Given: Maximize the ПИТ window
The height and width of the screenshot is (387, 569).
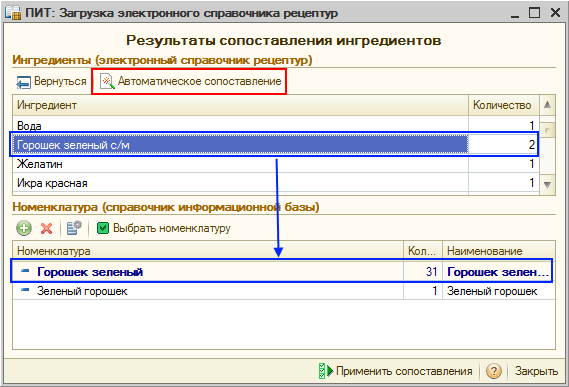Looking at the screenshot, I should pyautogui.click(x=534, y=13).
